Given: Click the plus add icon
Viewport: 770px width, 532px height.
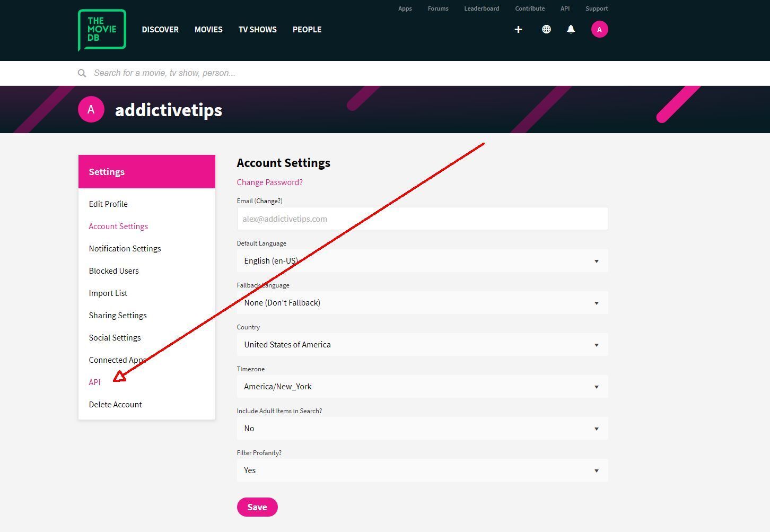Looking at the screenshot, I should click(518, 30).
